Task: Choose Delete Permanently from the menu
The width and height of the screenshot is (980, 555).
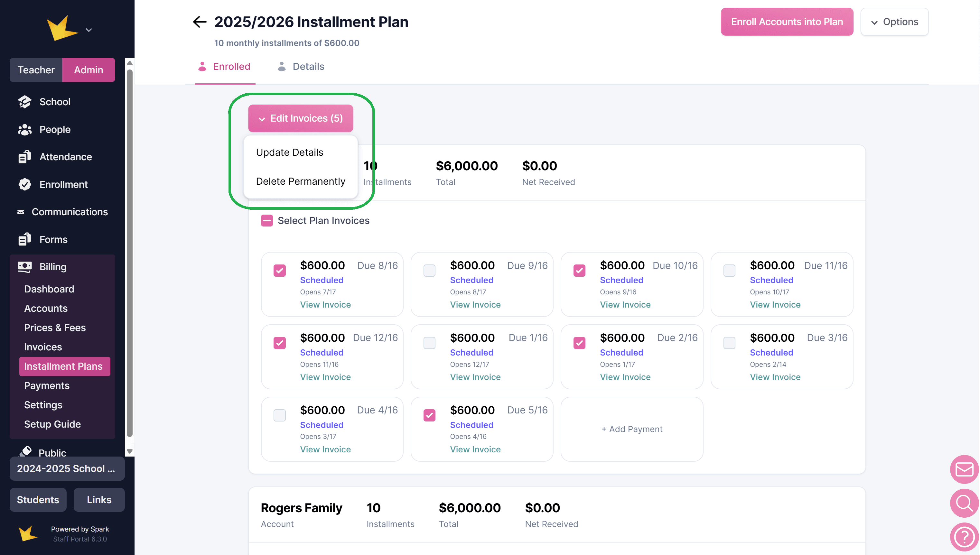Action: [300, 181]
